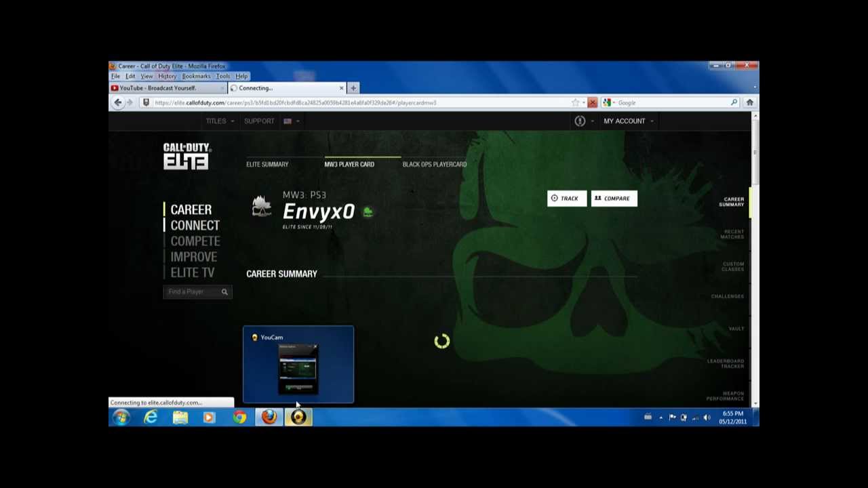The image size is (868, 488).
Task: Go to Firefox home page icon
Action: [749, 102]
